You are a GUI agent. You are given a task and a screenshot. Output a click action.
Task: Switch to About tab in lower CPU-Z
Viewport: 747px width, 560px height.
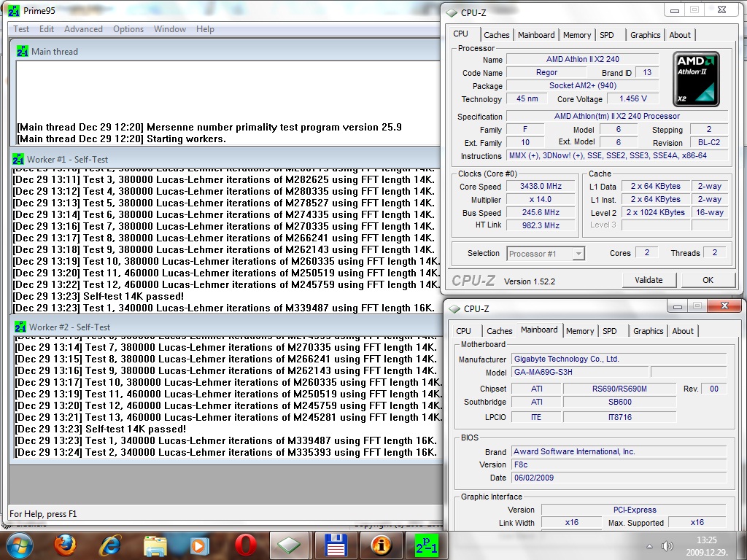tap(683, 331)
